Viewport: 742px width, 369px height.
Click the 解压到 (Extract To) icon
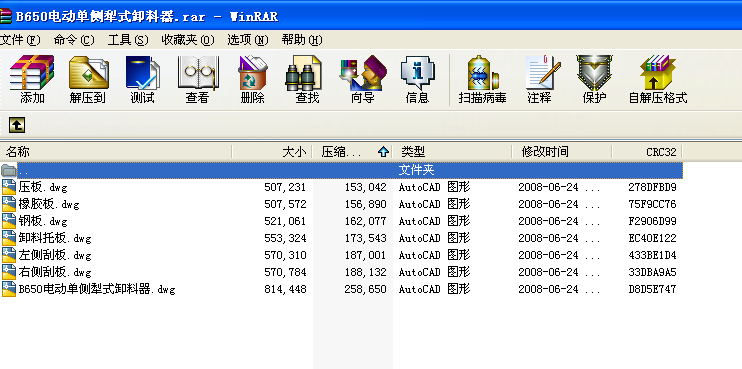click(89, 72)
